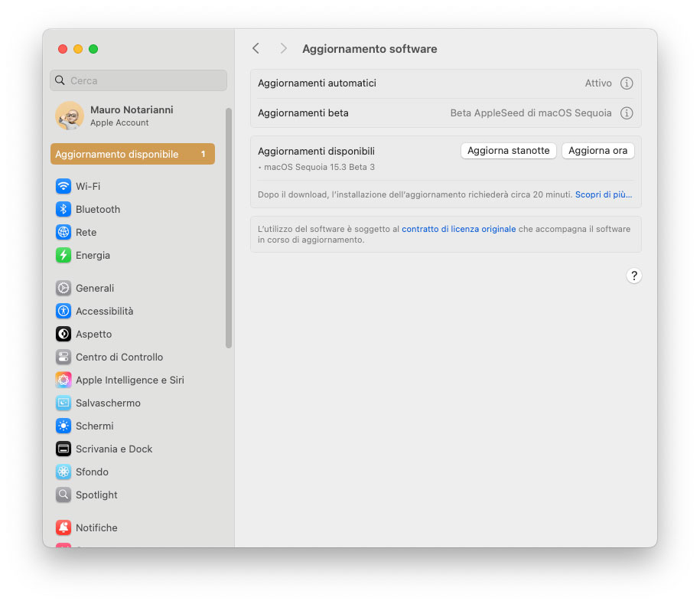Screen dimensions: 700x604
Task: Open Wi-Fi settings from the sidebar icon
Action: [63, 186]
